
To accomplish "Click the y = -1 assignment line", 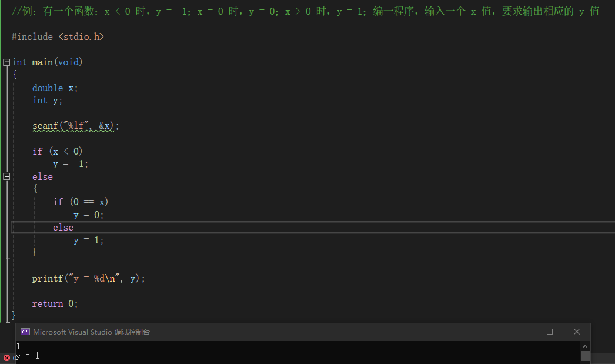I will pyautogui.click(x=71, y=164).
